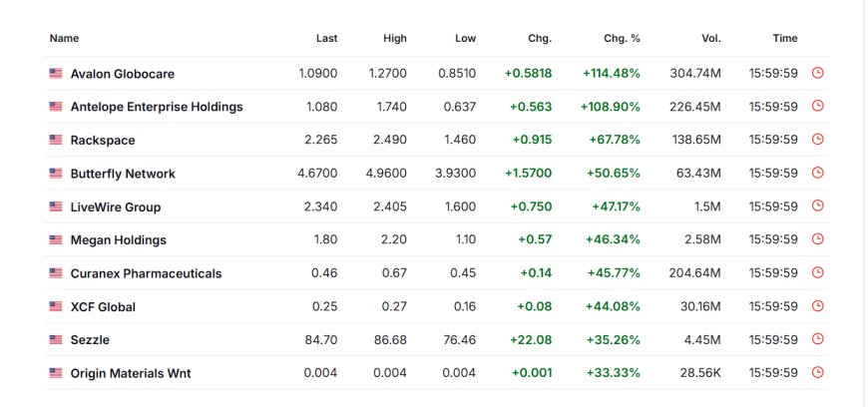Click the Name column header

[x=64, y=38]
